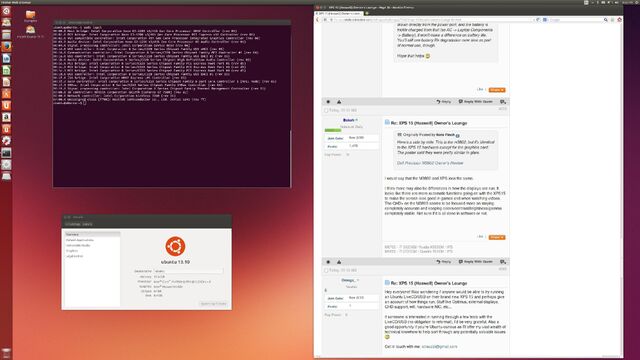Open the Trash at launcher bottom
This screenshot has height=360, width=640.
[6, 353]
